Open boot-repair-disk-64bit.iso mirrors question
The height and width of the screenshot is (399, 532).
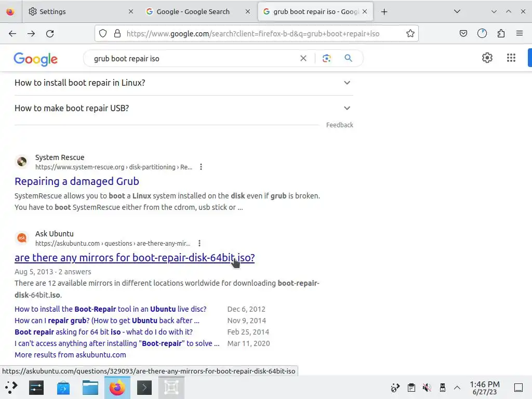pyautogui.click(x=135, y=258)
